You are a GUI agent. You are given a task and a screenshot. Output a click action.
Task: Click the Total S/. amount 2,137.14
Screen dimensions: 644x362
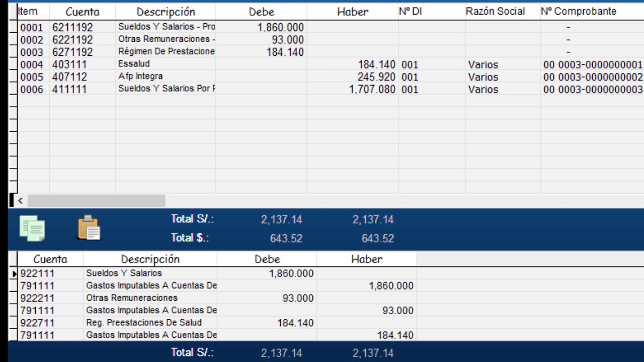coord(281,219)
